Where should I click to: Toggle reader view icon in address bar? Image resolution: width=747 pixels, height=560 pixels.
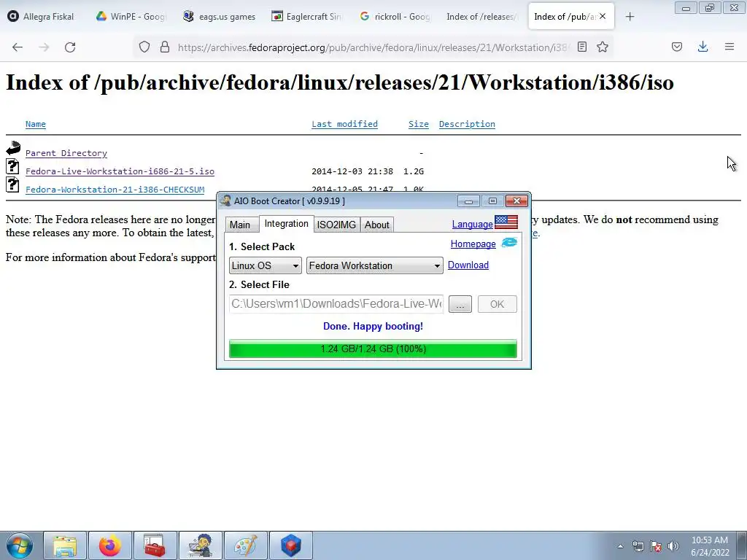pos(581,47)
